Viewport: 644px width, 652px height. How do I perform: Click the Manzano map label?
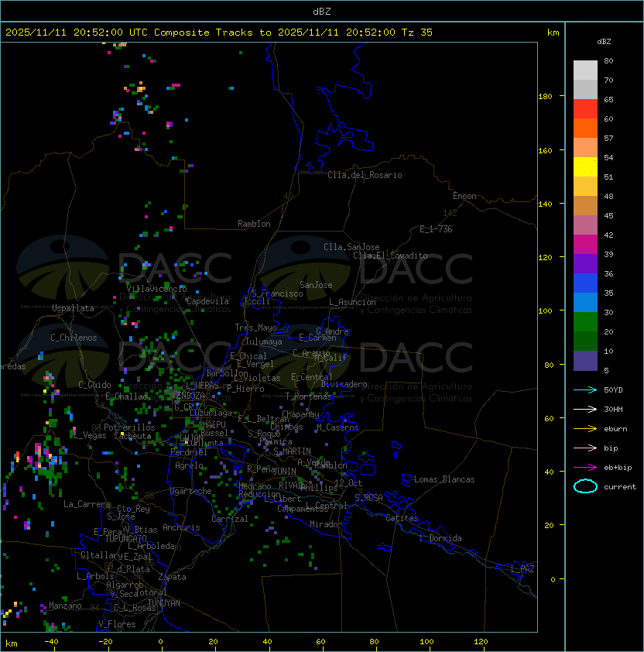(x=65, y=606)
